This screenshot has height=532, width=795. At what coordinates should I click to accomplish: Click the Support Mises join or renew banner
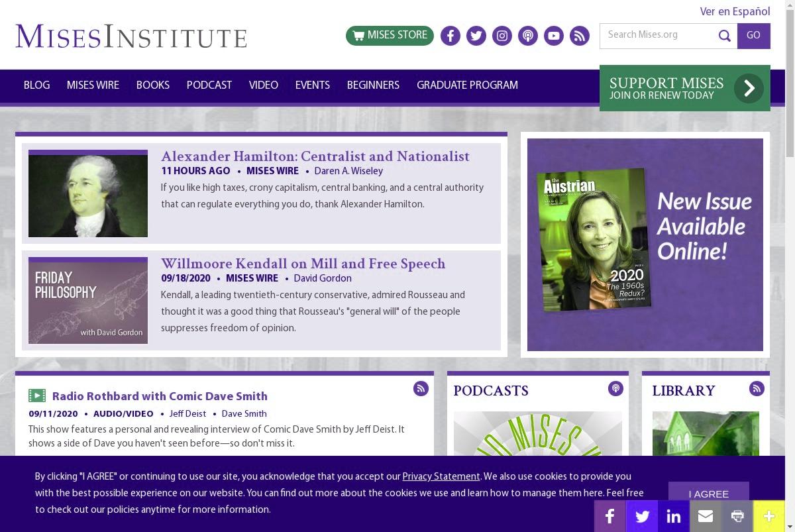685,88
